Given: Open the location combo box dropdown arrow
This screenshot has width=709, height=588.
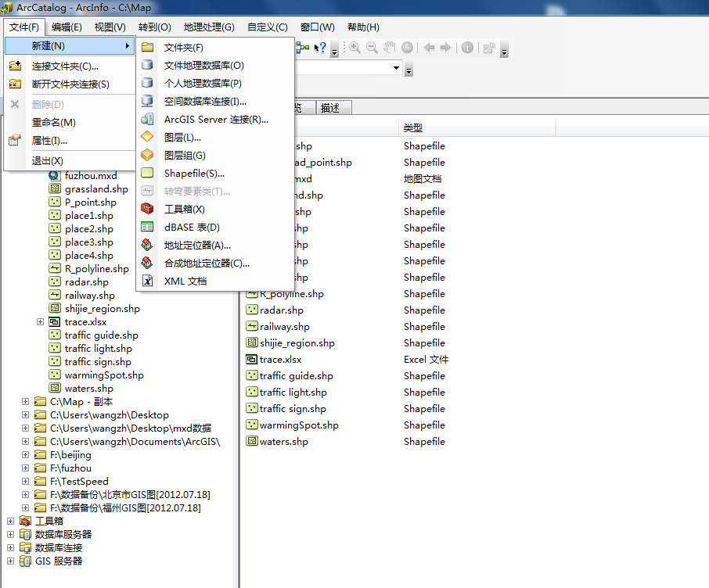Looking at the screenshot, I should (x=396, y=68).
